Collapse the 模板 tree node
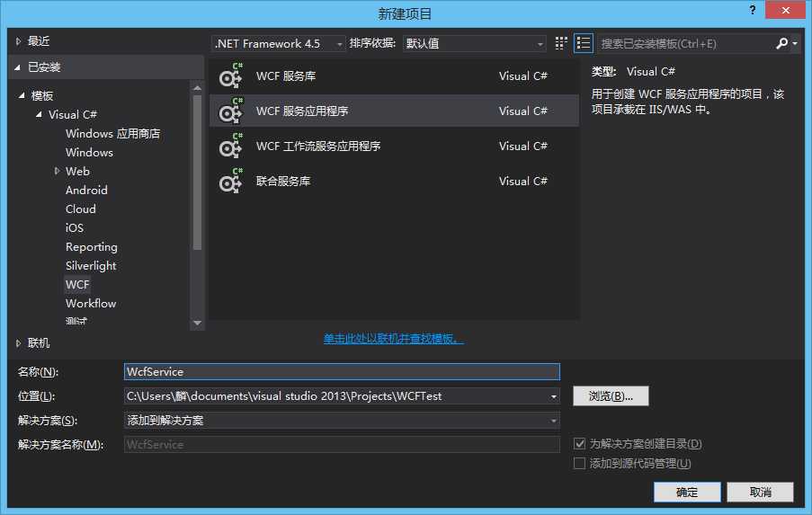Viewport: 812px width, 515px height. (x=22, y=95)
